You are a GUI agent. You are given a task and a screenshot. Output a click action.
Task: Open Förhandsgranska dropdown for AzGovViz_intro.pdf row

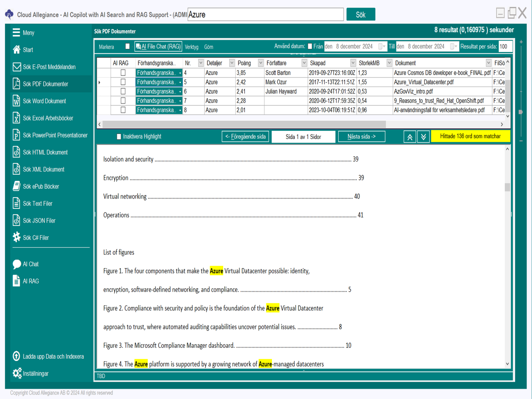tap(180, 91)
